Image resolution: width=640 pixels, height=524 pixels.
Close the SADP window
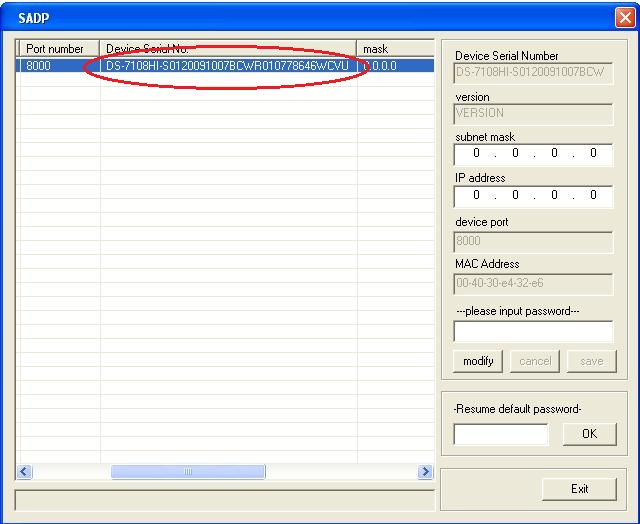(625, 18)
